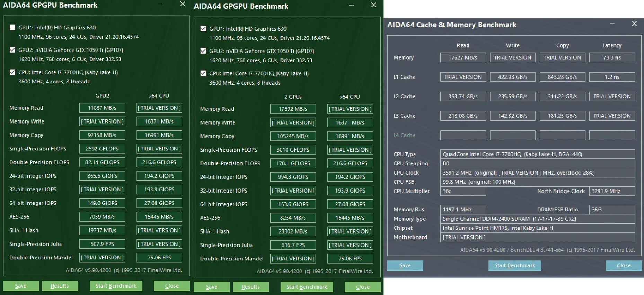
Task: Select L3 Cache Copy value 181.25 GB/s
Action: [x=562, y=116]
